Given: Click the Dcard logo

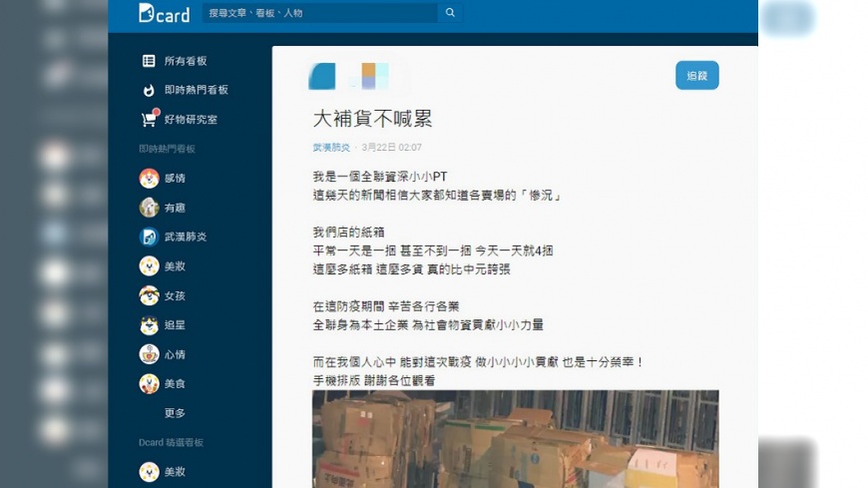Looking at the screenshot, I should [x=164, y=13].
